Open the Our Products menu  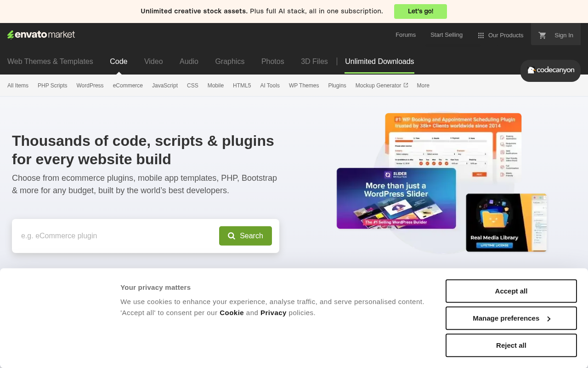click(501, 35)
